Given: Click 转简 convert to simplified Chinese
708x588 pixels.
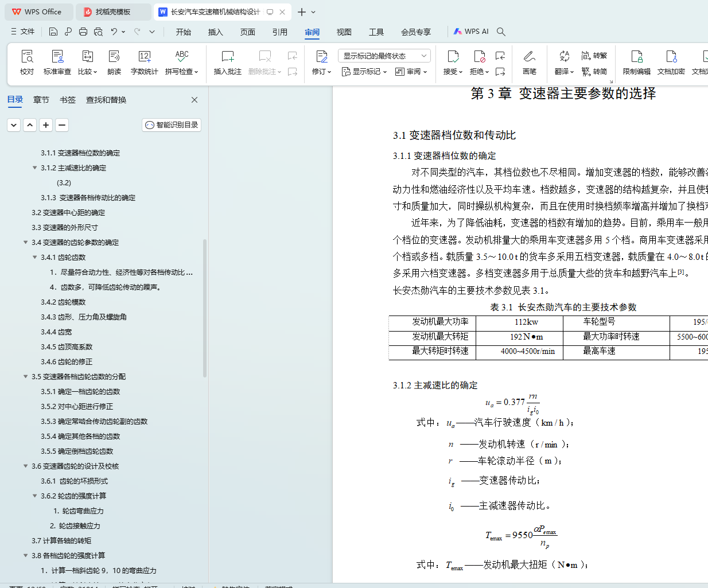Looking at the screenshot, I should click(x=594, y=71).
